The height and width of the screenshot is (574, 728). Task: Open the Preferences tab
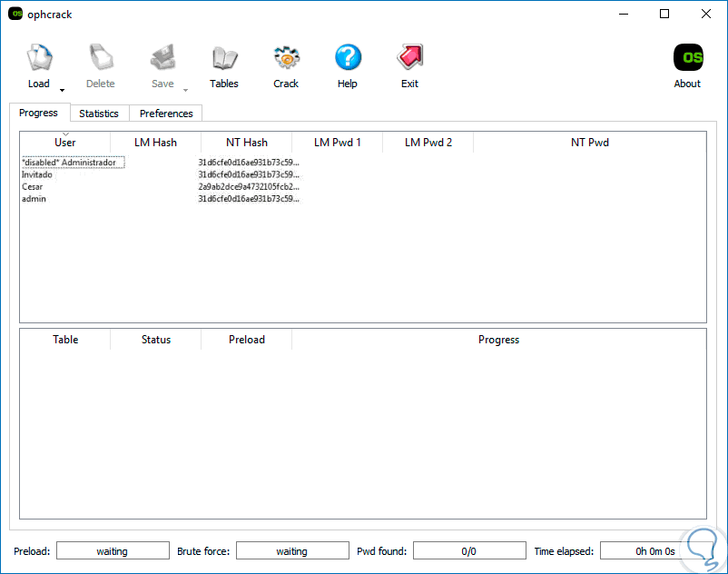(x=166, y=114)
